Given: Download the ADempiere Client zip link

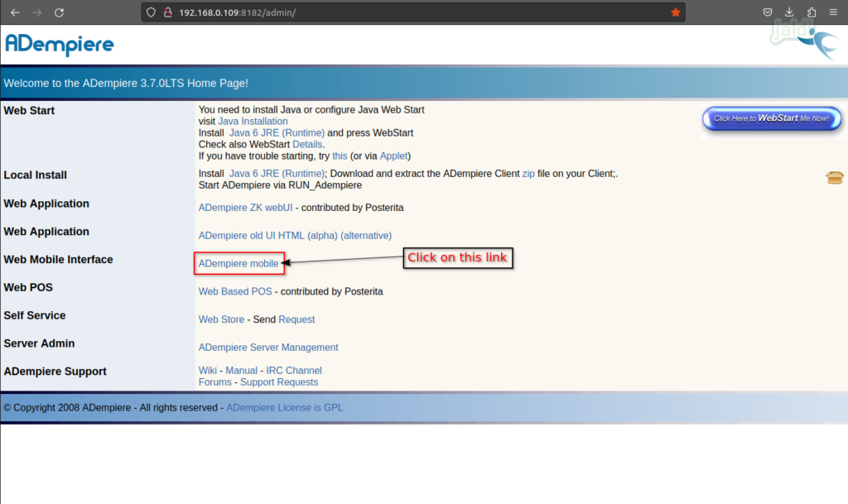Looking at the screenshot, I should (528, 174).
